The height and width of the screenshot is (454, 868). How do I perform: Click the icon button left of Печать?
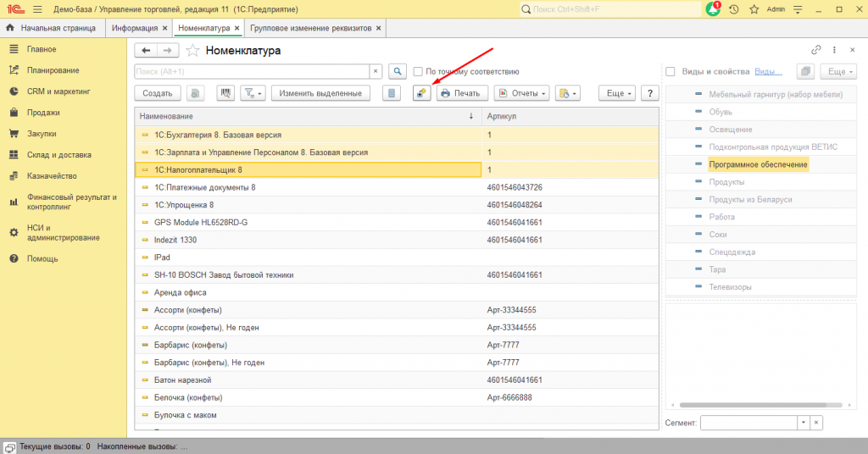pyautogui.click(x=421, y=93)
